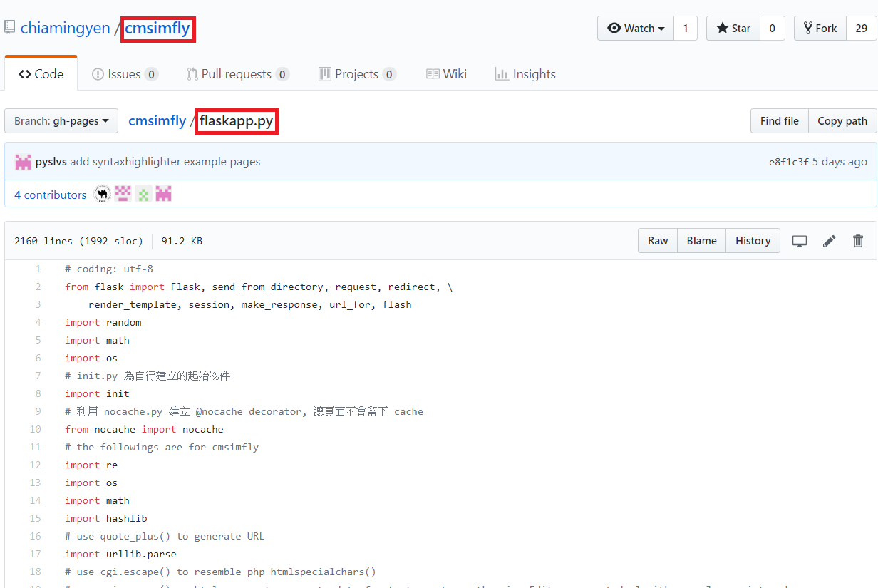Open the chiamingyen user profile link
The height and width of the screenshot is (588, 878).
[x=65, y=29]
